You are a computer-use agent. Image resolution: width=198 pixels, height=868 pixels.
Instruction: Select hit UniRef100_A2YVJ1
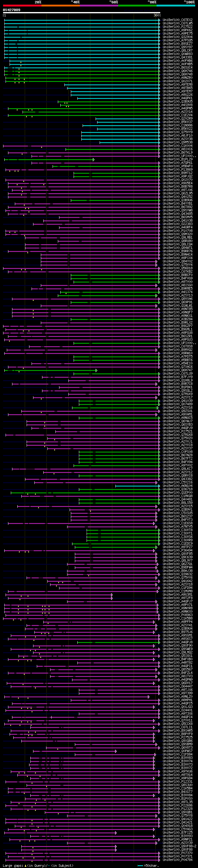click(x=178, y=442)
